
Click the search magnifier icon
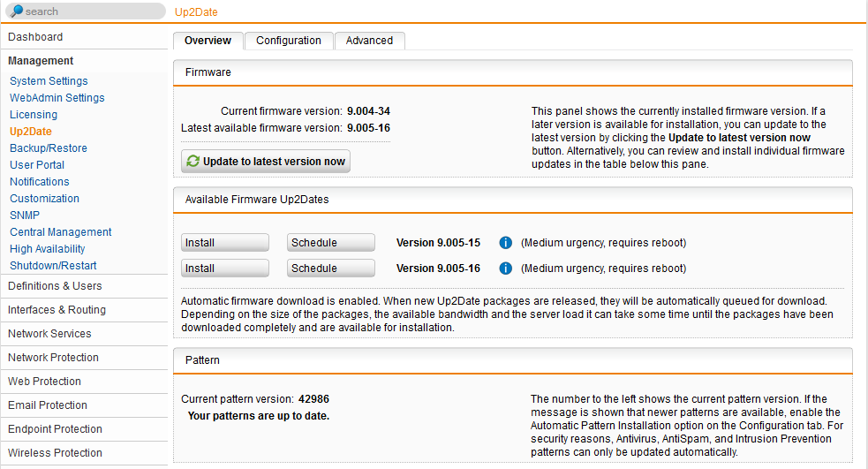16,11
